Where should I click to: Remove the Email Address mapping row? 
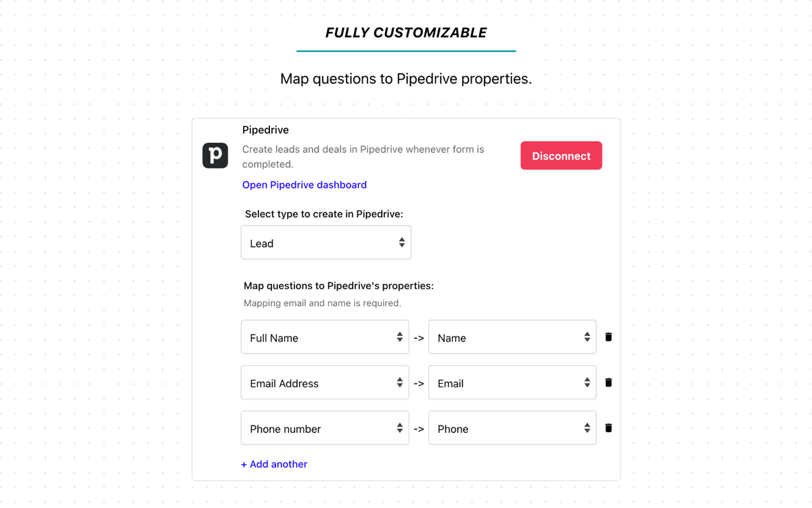[x=608, y=382]
